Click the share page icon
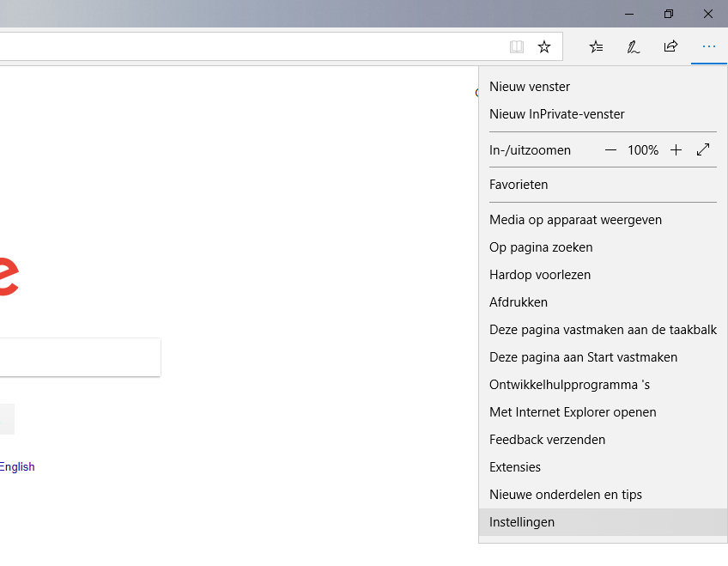Screen dimensions: 728x566 [x=670, y=46]
